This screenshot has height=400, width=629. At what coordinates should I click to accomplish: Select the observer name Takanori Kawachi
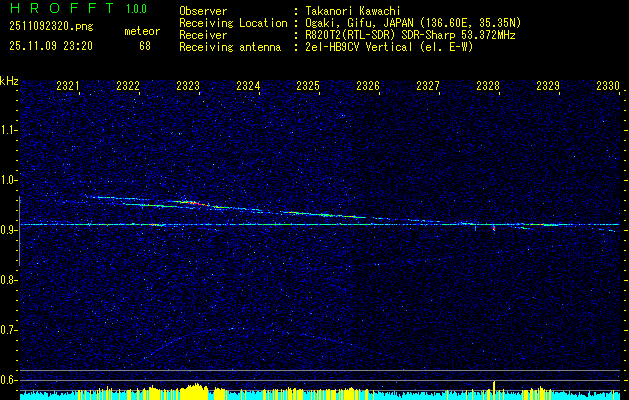pos(353,11)
